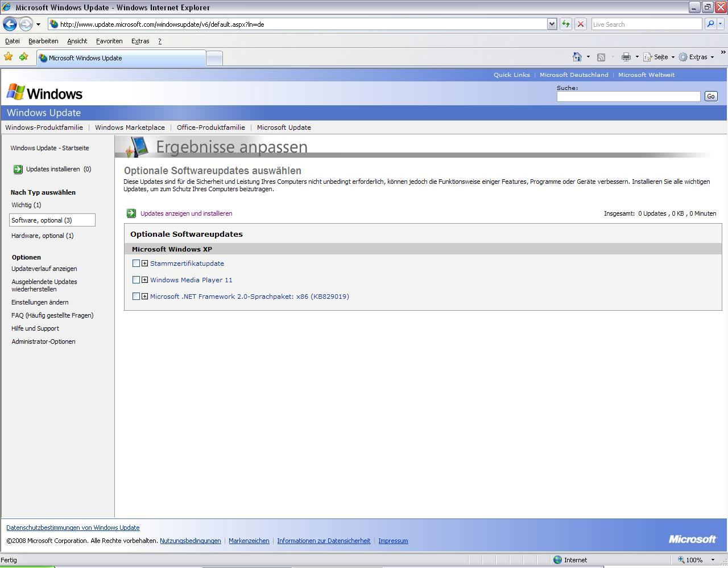Open the Windows-Produktfamilie link
The image size is (728, 568).
44,127
